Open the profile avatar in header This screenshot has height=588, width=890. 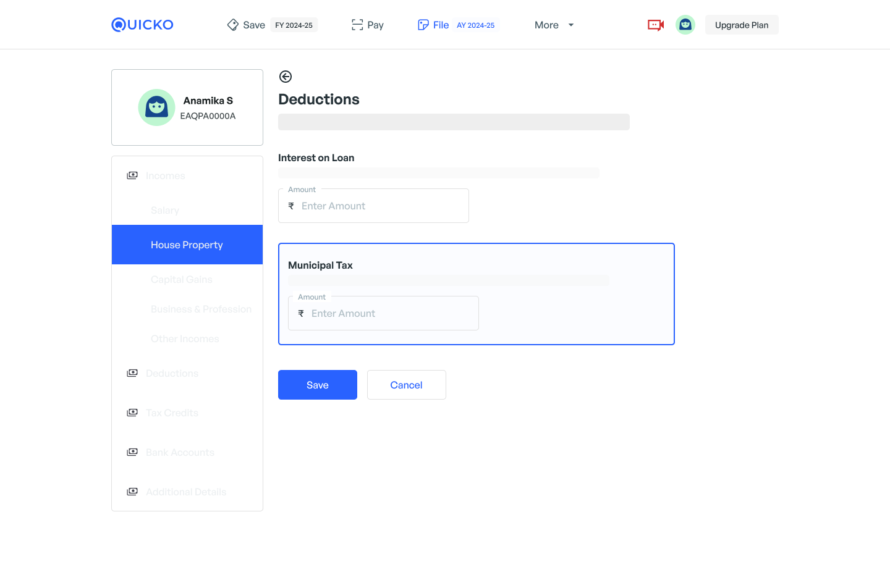(x=685, y=25)
